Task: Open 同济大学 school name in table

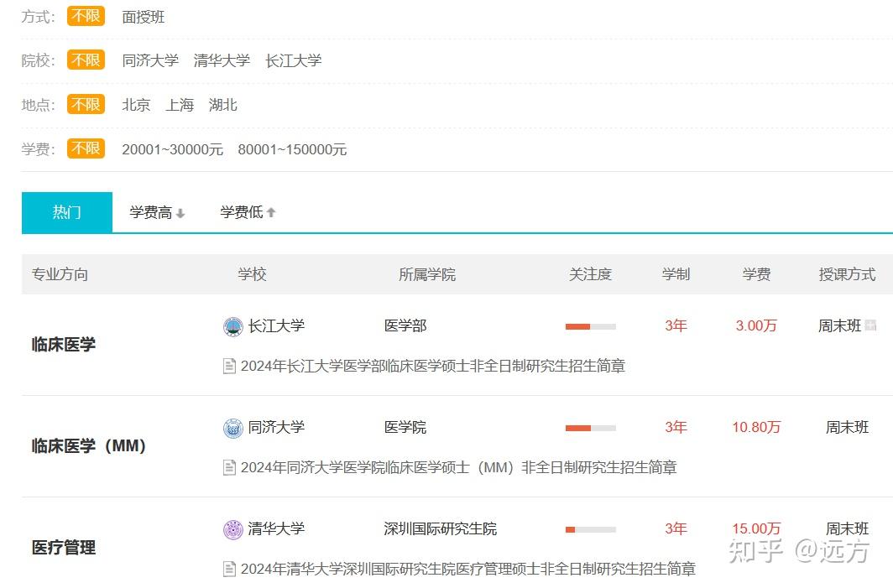Action: [276, 428]
